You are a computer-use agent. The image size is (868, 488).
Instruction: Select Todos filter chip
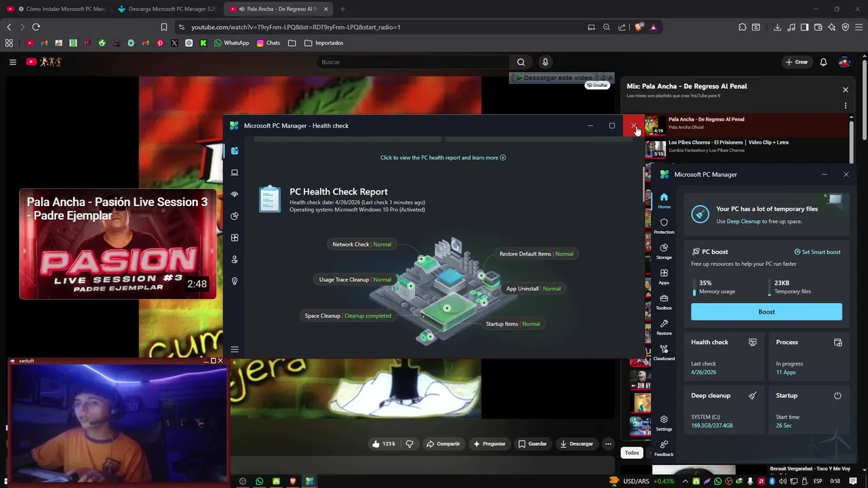tap(632, 453)
